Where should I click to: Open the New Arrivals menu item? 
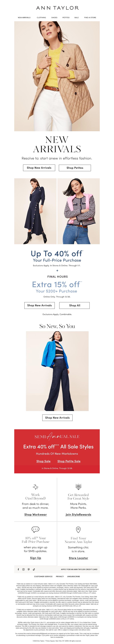(x=24, y=17)
